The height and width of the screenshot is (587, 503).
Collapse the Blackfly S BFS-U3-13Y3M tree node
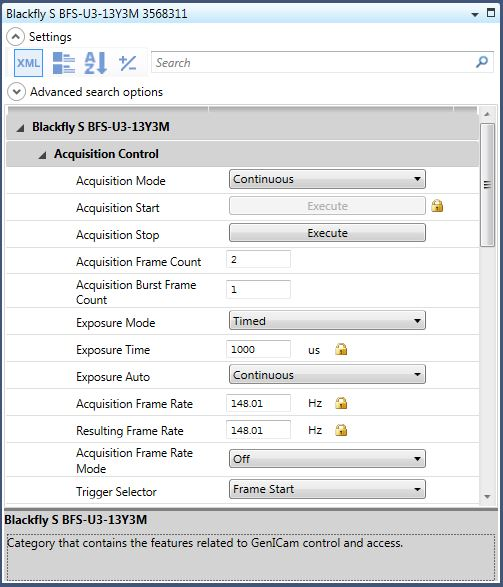(20, 128)
